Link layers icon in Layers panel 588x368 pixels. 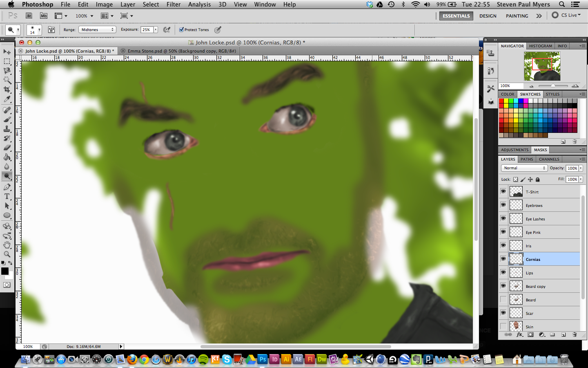508,334
